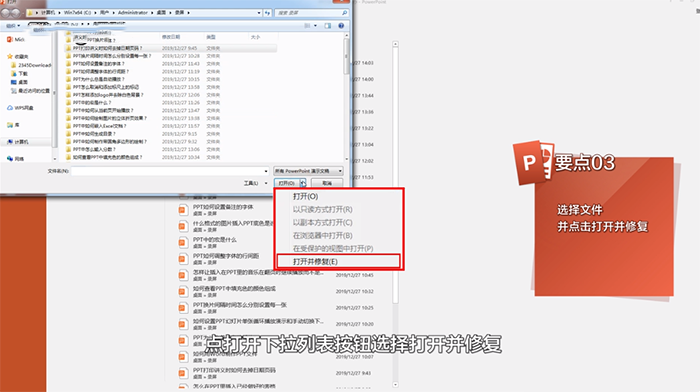Sort by the 修改日期 column header
700x392 pixels.
[171, 37]
